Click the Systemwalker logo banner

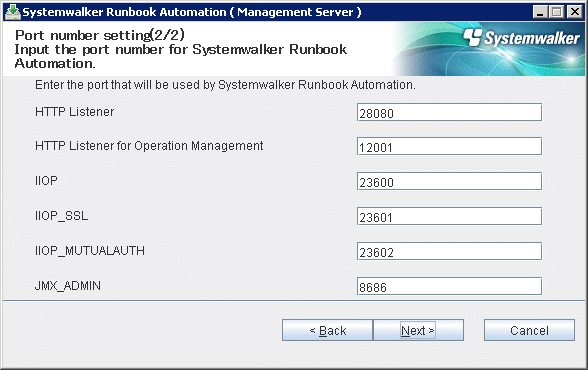click(x=488, y=49)
